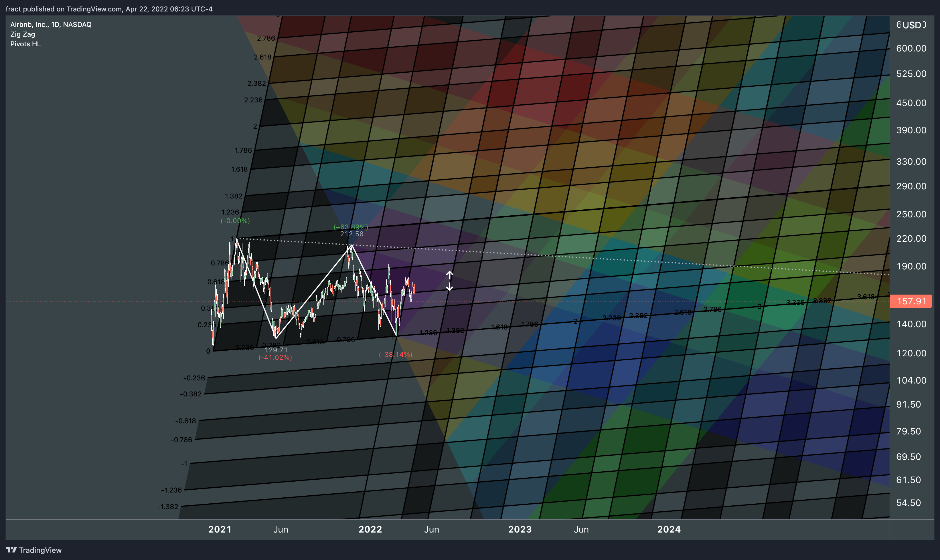The height and width of the screenshot is (560, 940).
Task: Click the -1.236 Fibonacci level label
Action: [x=171, y=490]
